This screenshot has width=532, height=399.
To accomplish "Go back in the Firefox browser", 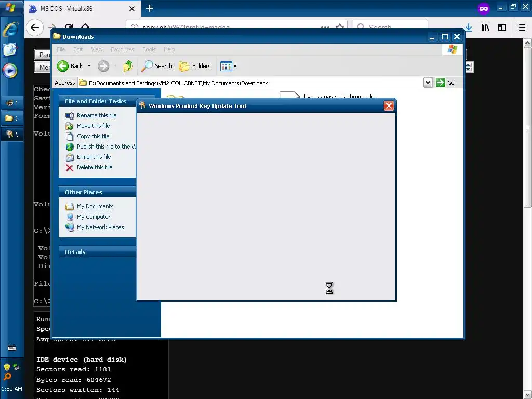I will pos(35,28).
